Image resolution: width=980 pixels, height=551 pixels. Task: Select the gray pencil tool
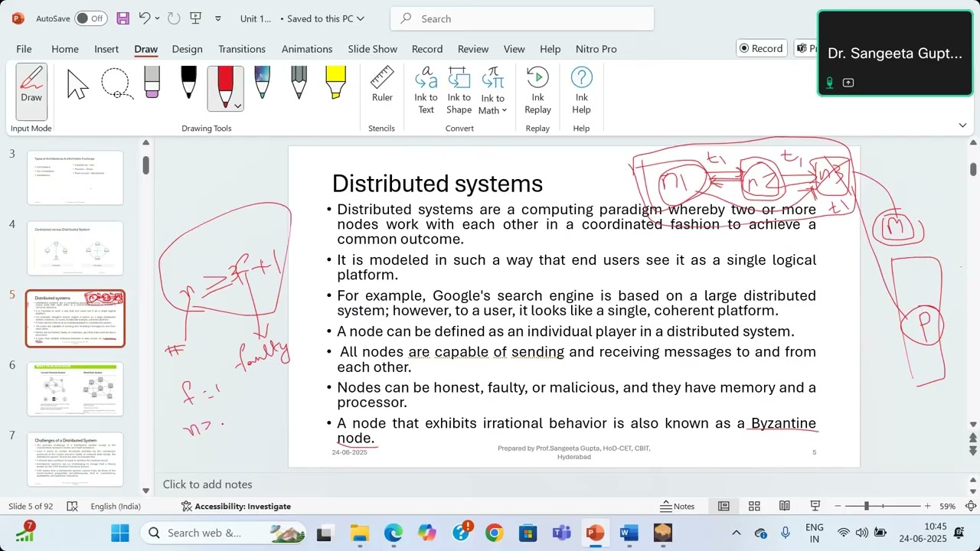coord(299,83)
